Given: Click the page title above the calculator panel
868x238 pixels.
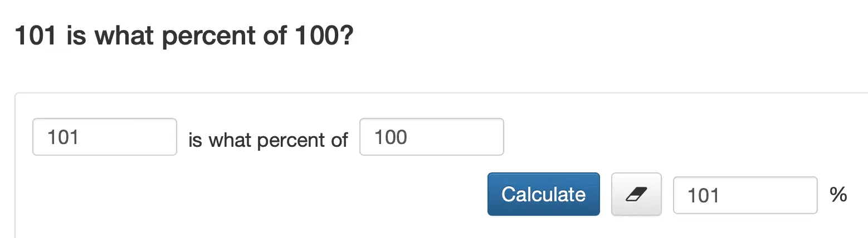Looking at the screenshot, I should pyautogui.click(x=184, y=37).
